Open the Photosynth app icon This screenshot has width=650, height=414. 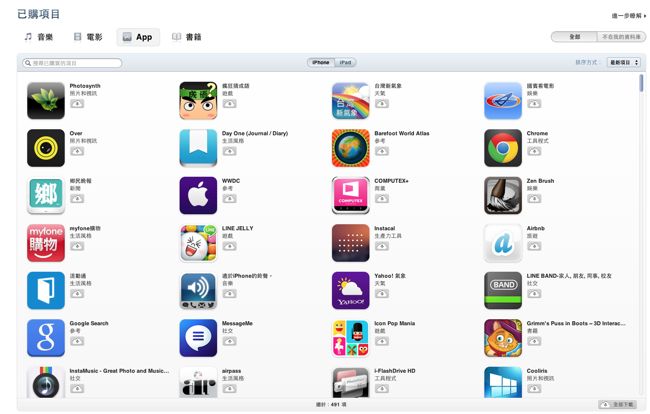(46, 101)
